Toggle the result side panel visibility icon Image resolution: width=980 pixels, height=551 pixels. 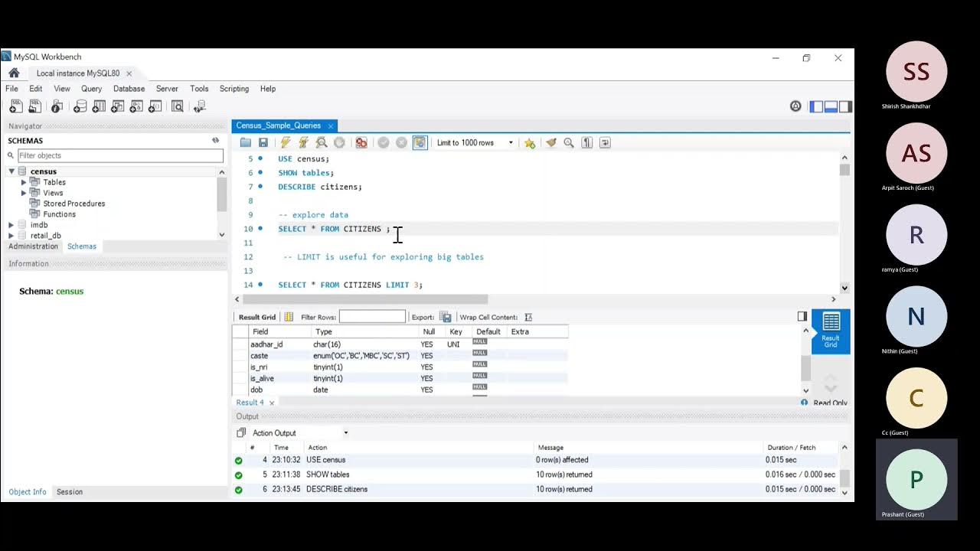(x=802, y=316)
